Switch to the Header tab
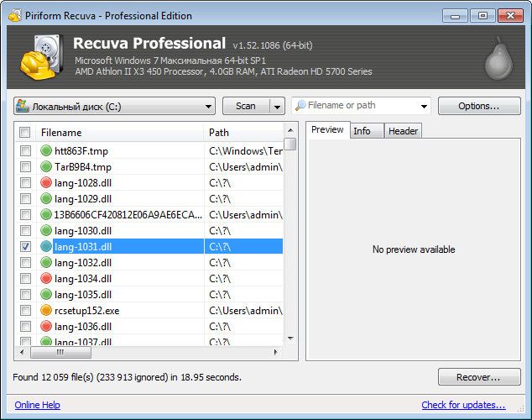Viewport: 532px width, 420px height. [403, 131]
